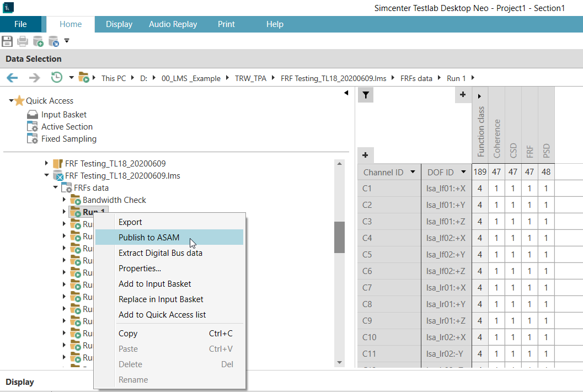Open the DOF ID column dropdown
This screenshot has height=392, width=583.
click(x=464, y=172)
